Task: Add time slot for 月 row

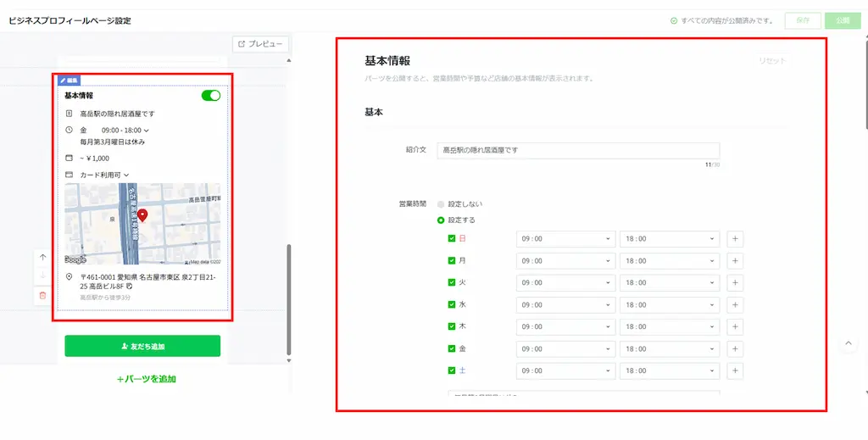Action: (x=735, y=260)
